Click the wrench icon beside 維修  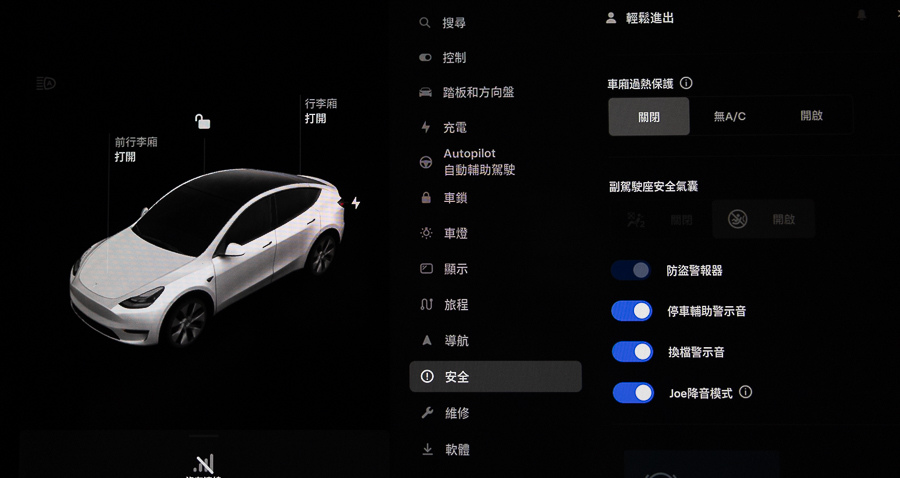click(x=426, y=413)
